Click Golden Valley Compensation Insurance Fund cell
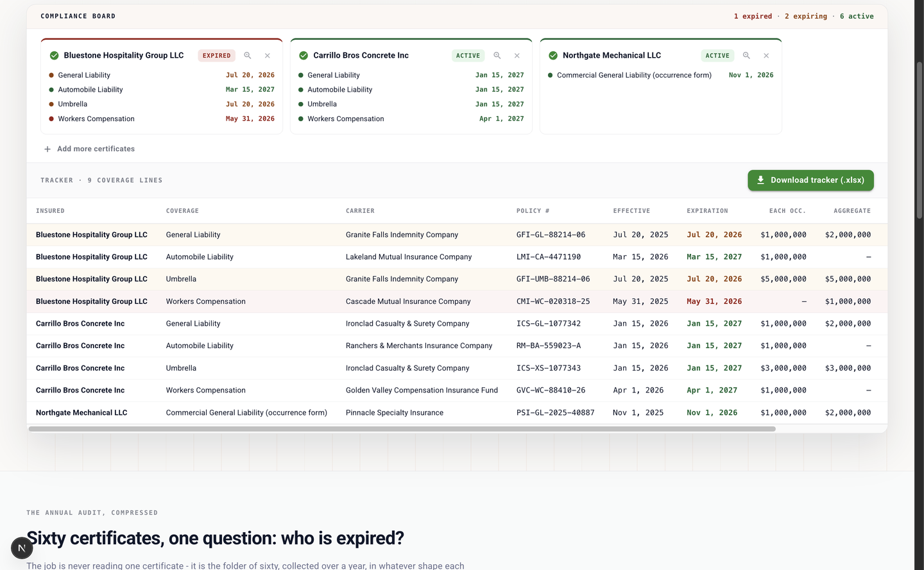 (422, 390)
